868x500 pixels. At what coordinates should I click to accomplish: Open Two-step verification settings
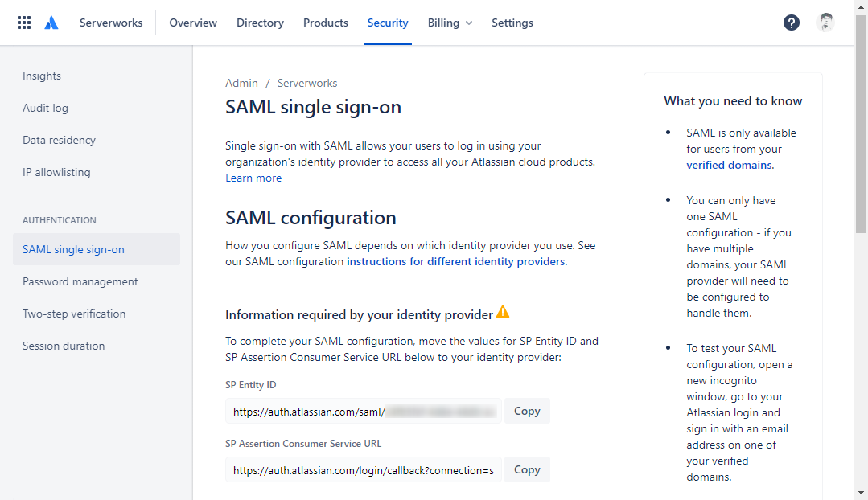[74, 314]
